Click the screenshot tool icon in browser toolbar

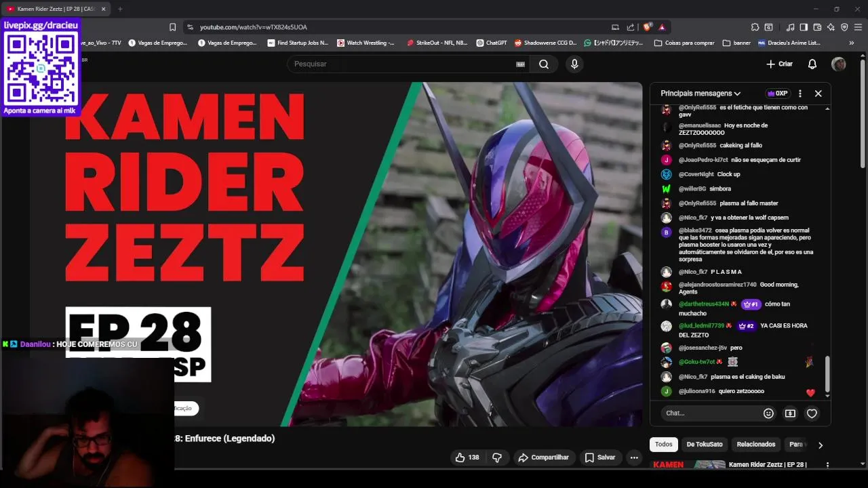click(768, 27)
